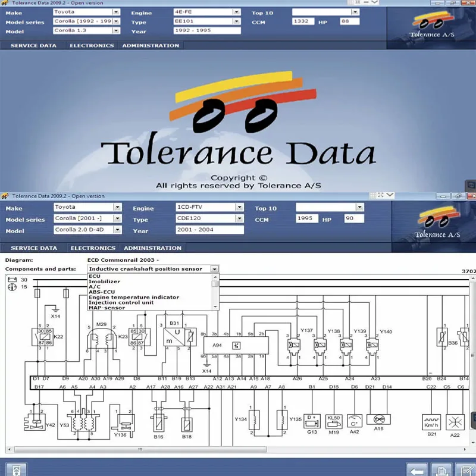Open ELECTRONICS menu in lower window

pos(93,248)
